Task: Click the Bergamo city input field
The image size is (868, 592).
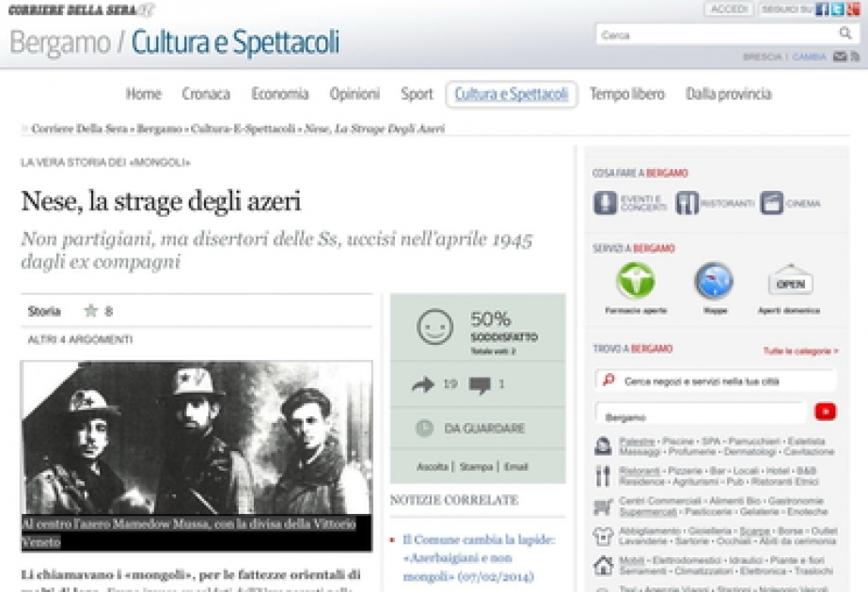Action: coord(701,413)
